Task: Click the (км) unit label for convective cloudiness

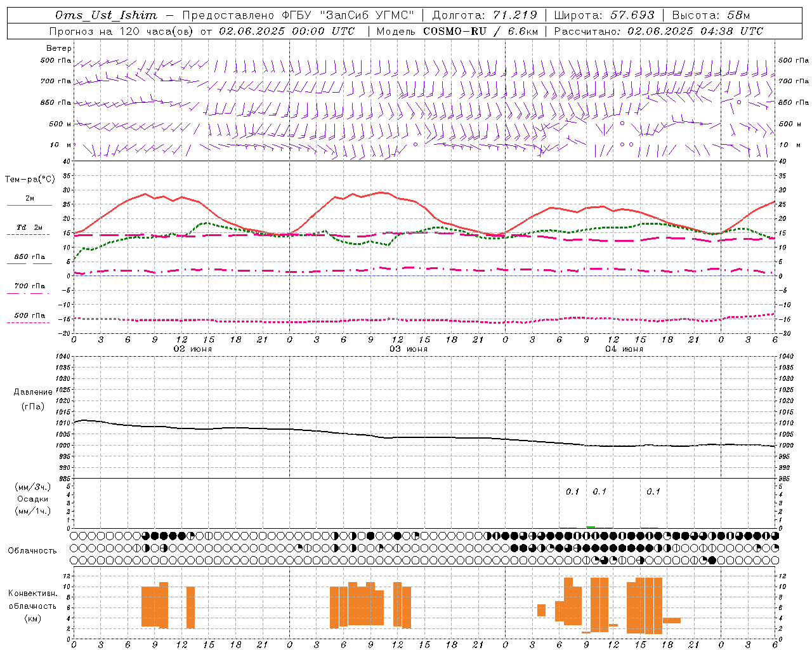Action: coord(33,618)
